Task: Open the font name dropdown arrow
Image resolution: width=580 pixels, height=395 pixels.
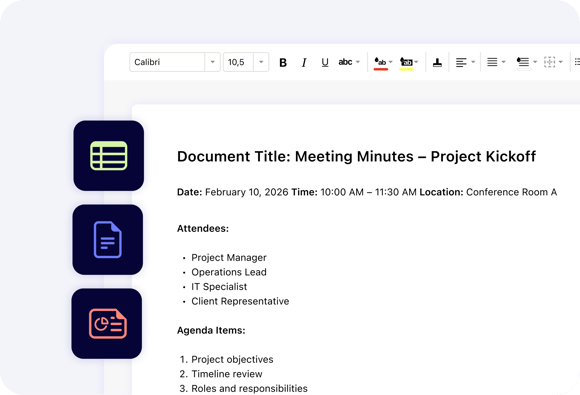Action: coord(213,62)
